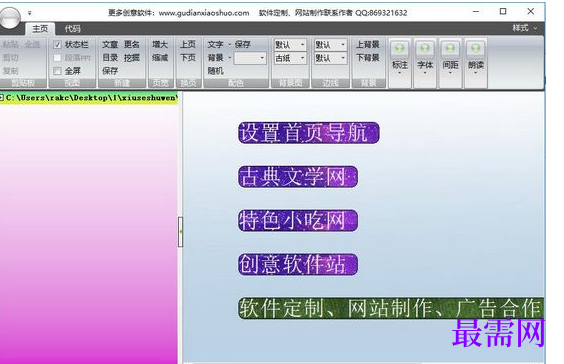The height and width of the screenshot is (364, 564).
Task: Open the empty color scheme combo box
Action: pyautogui.click(x=250, y=58)
